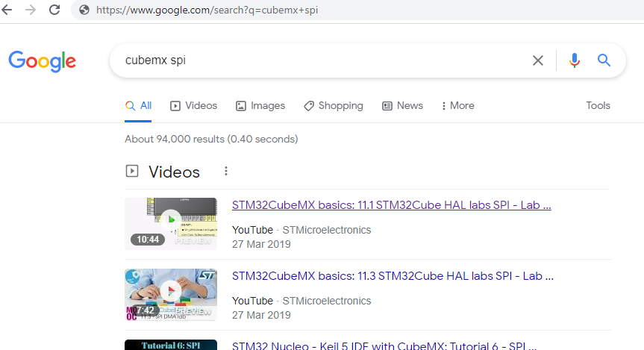This screenshot has height=350, width=644.
Task: Open the three-dot menu beside Videos heading
Action: click(226, 172)
